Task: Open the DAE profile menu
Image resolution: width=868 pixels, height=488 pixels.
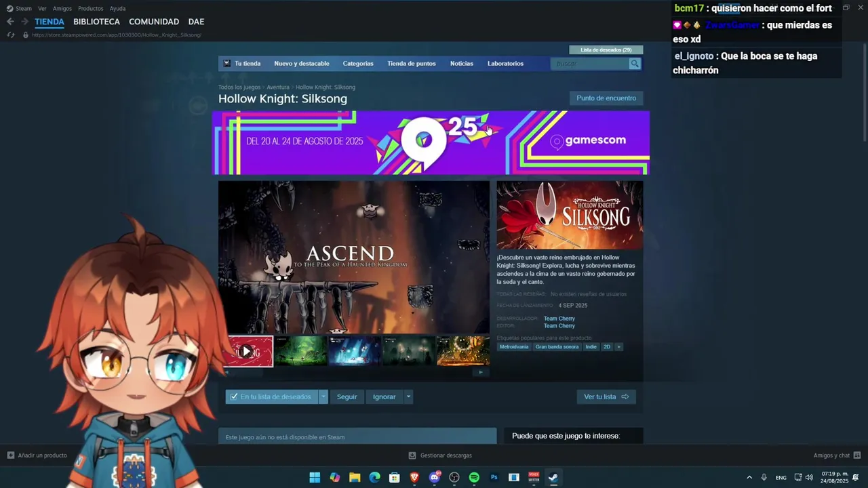Action: pos(196,22)
